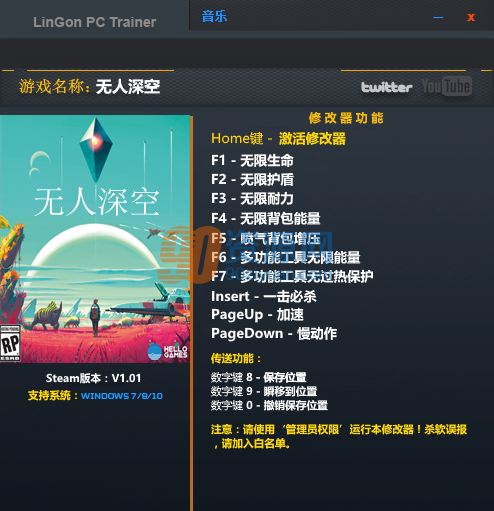
Task: Select PageDown 慢动作 entry
Action: (x=274, y=334)
